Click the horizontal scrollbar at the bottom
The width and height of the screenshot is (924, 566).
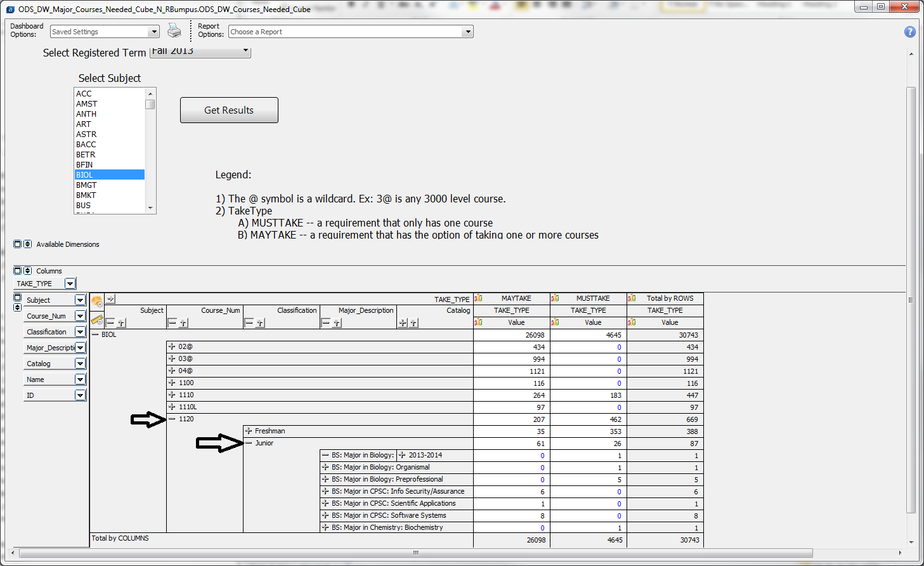tap(416, 553)
